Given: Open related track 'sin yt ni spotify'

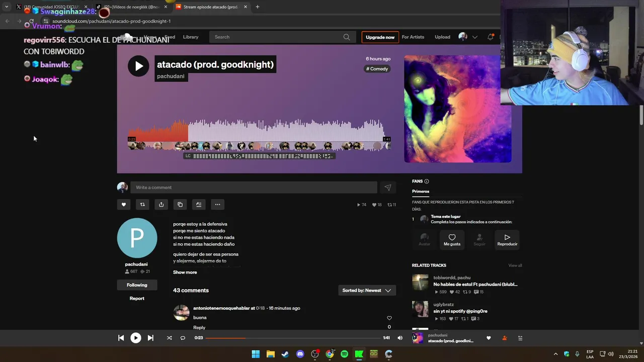Looking at the screenshot, I should pyautogui.click(x=460, y=311).
